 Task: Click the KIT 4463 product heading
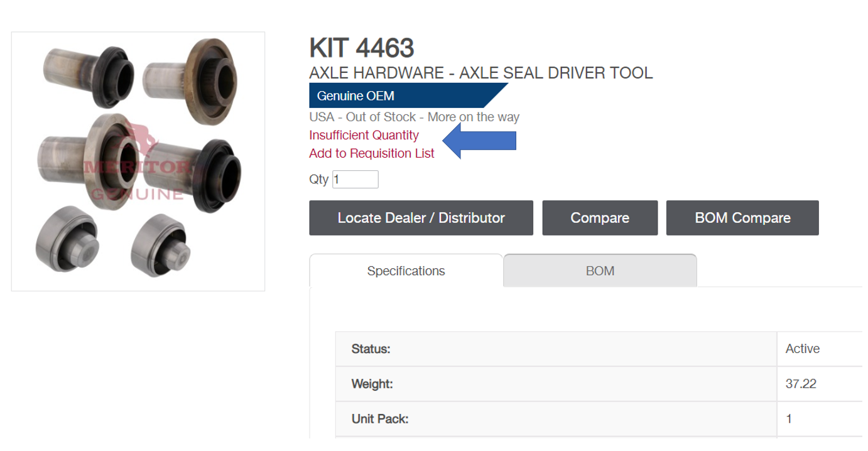click(362, 48)
